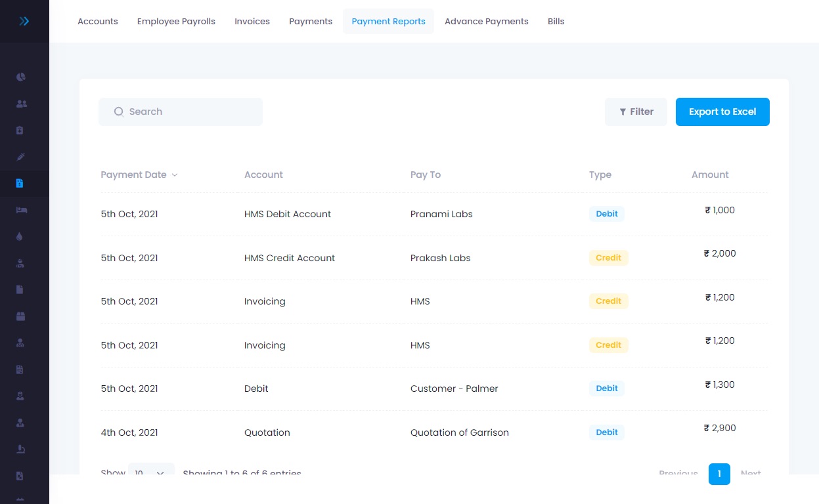Select the medical kit sidebar icon
This screenshot has height=504, width=819.
point(20,130)
